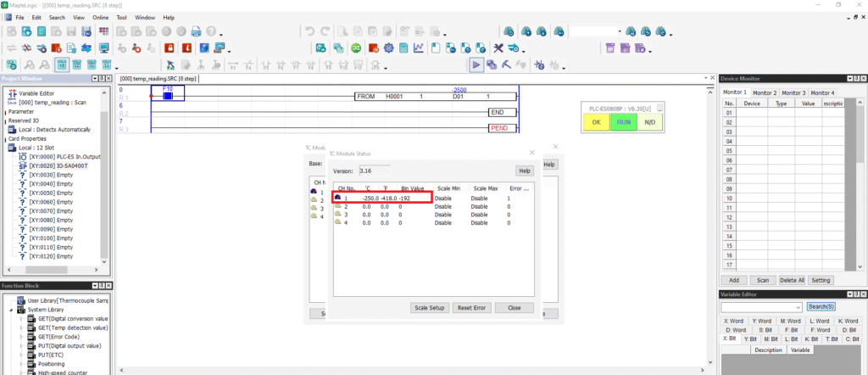Click the play run arrow in the toolbar
Screen dimensions: 868x375
476,64
